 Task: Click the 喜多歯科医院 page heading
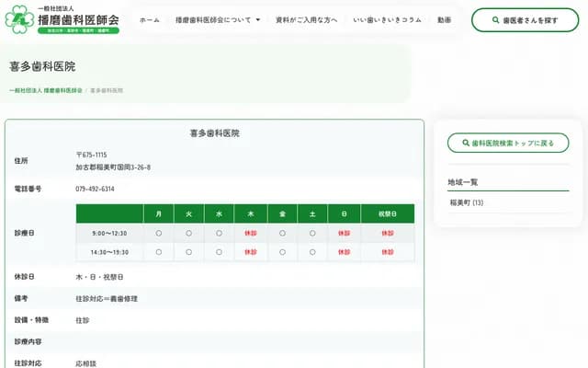(x=42, y=66)
